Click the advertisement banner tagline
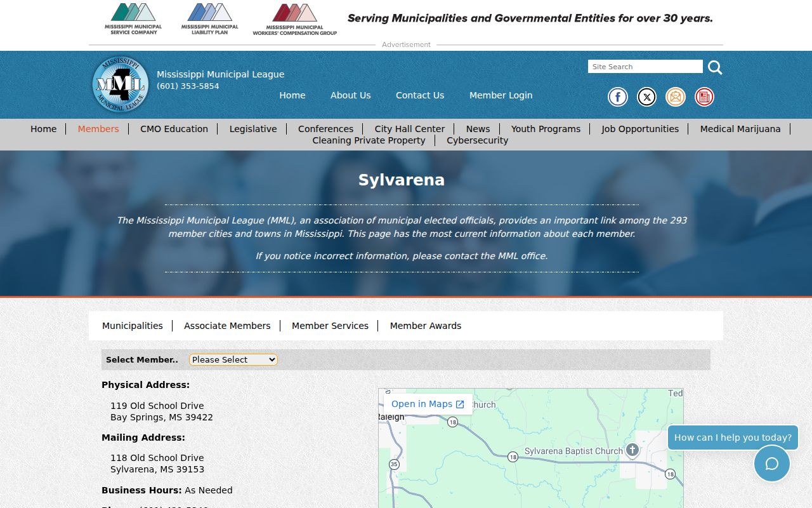 [x=530, y=18]
